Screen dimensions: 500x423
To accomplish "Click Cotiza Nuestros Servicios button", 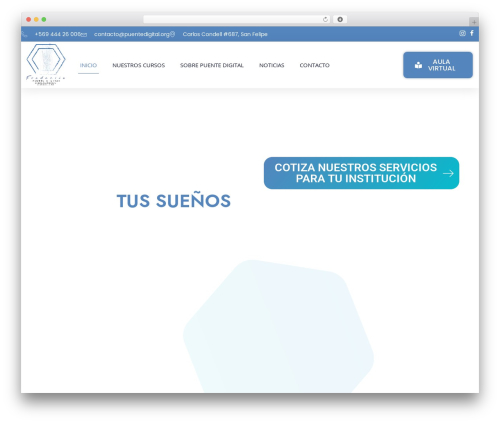I will tap(361, 173).
